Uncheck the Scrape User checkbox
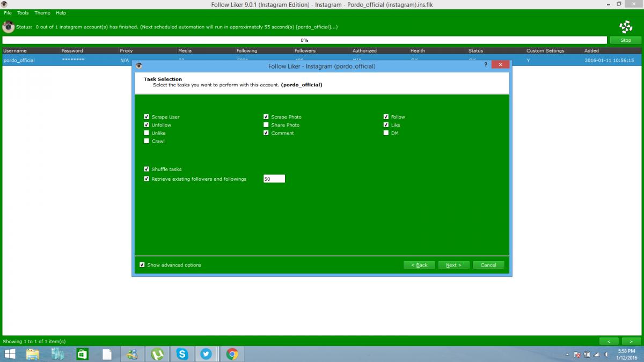644x362 pixels. click(x=147, y=117)
